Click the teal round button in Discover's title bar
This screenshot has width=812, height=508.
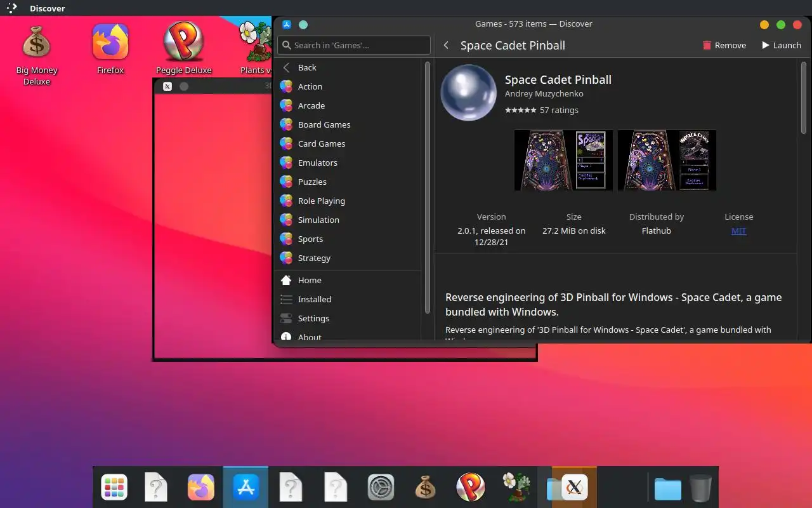coord(303,24)
